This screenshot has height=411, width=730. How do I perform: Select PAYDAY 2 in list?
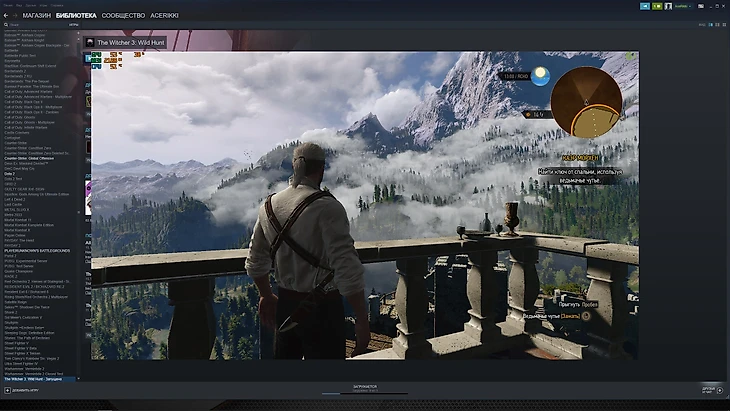(x=12, y=245)
